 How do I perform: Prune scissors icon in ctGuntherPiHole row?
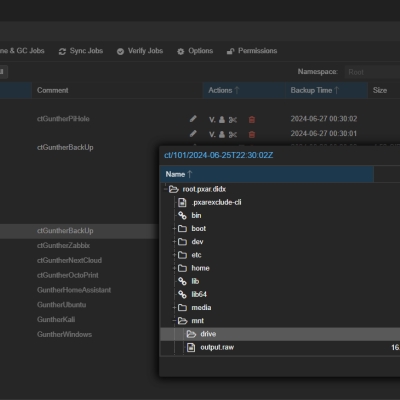233,120
